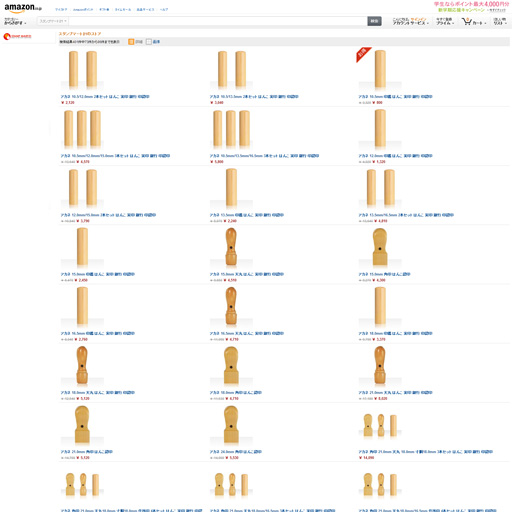
Task: Open the Stamp Mart store logo
Action: 17,36
